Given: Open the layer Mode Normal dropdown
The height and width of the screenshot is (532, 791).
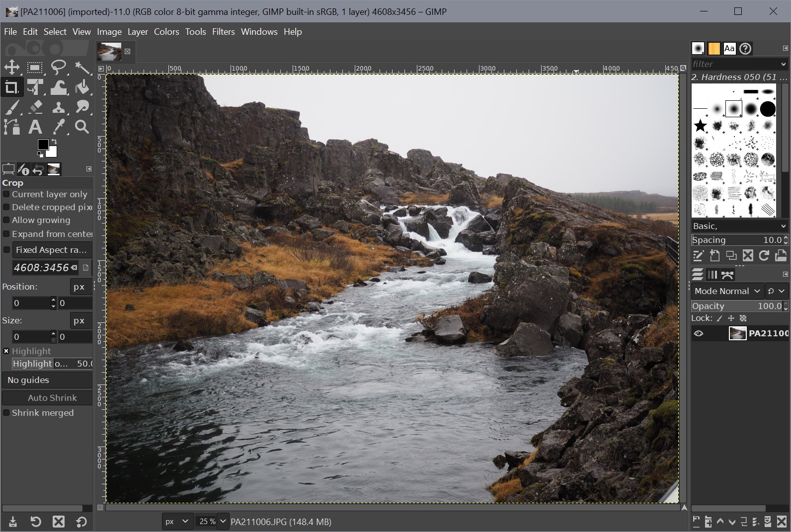Looking at the screenshot, I should coord(727,291).
